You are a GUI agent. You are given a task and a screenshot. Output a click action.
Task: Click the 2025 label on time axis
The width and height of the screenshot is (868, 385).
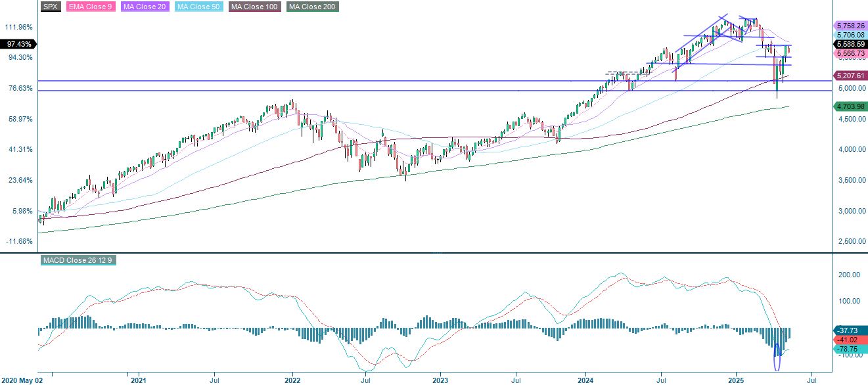click(735, 380)
